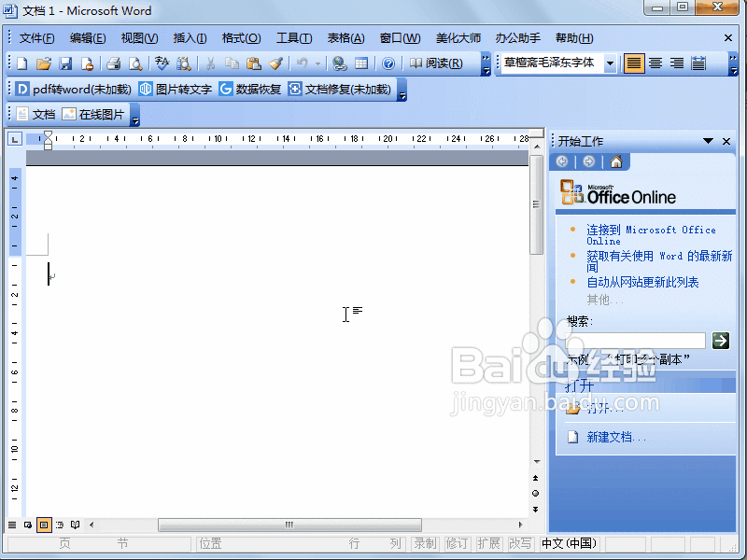747x560 pixels.
Task: Close the 开始工作 task pane
Action: 726,141
